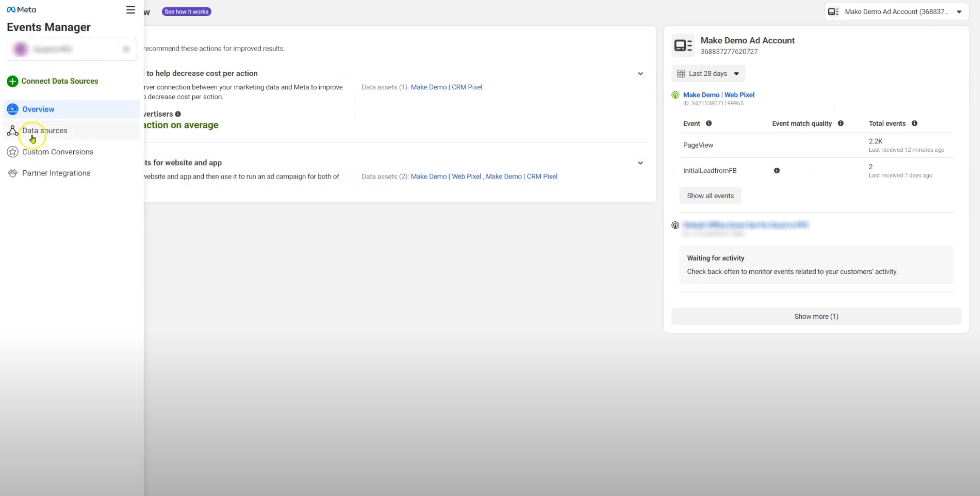Viewport: 980px width, 496px height.
Task: Click the Meta logo
Action: [21, 10]
